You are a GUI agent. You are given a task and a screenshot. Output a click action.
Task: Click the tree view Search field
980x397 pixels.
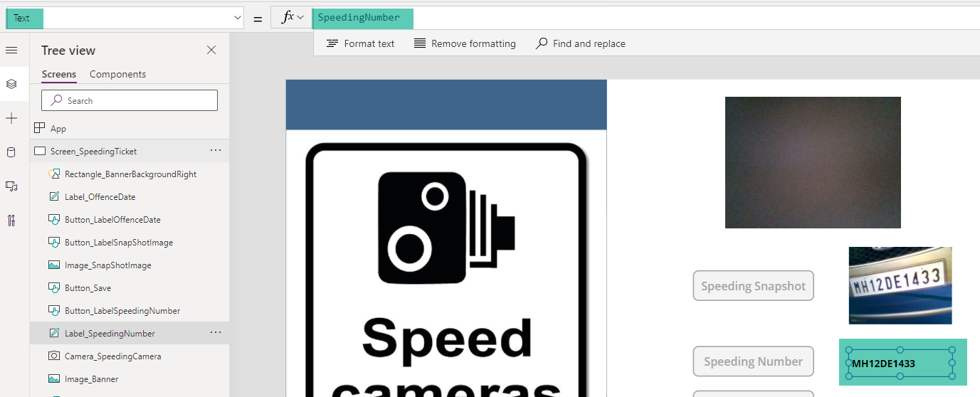[x=130, y=100]
